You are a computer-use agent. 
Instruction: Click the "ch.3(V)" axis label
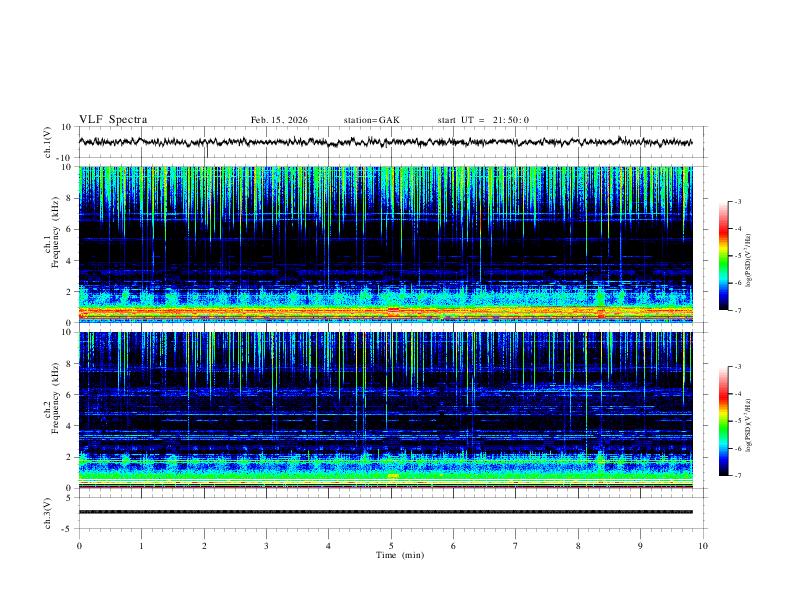(48, 513)
